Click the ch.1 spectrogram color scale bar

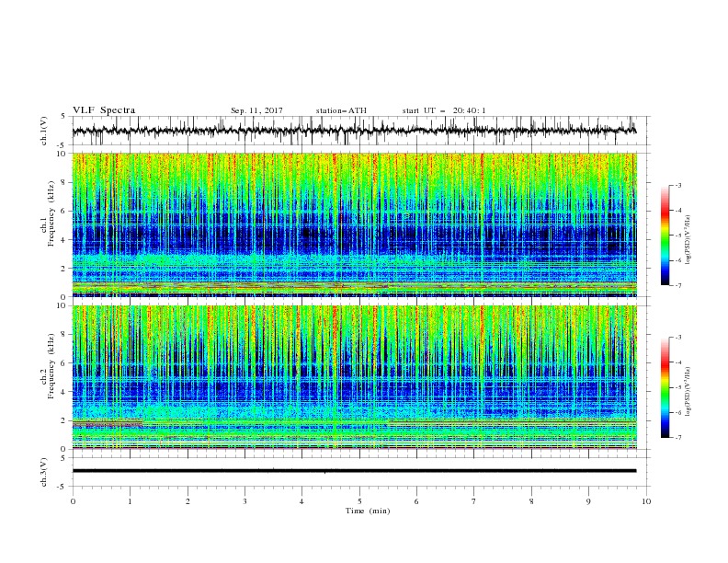(665, 235)
